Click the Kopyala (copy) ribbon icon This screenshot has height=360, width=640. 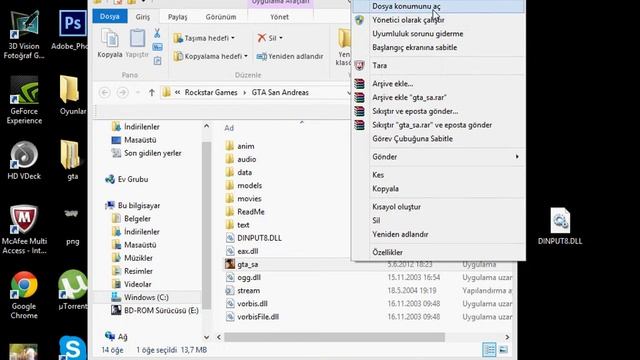[x=109, y=43]
